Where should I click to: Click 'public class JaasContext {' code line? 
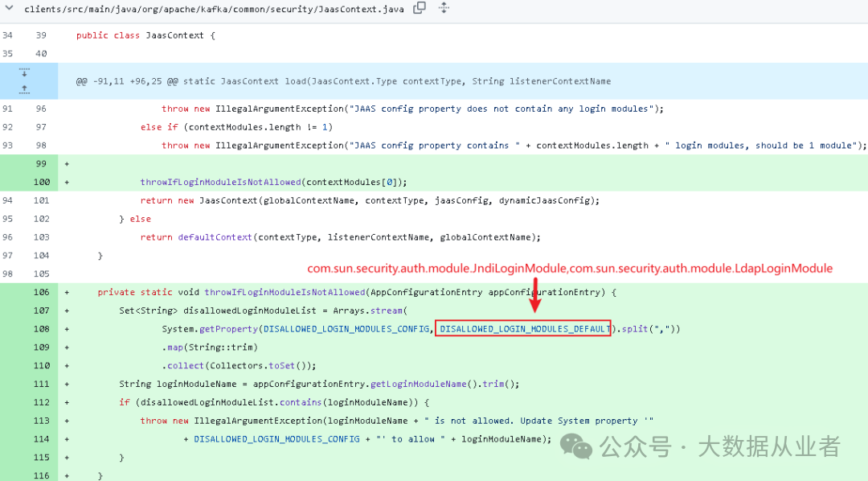(x=145, y=35)
